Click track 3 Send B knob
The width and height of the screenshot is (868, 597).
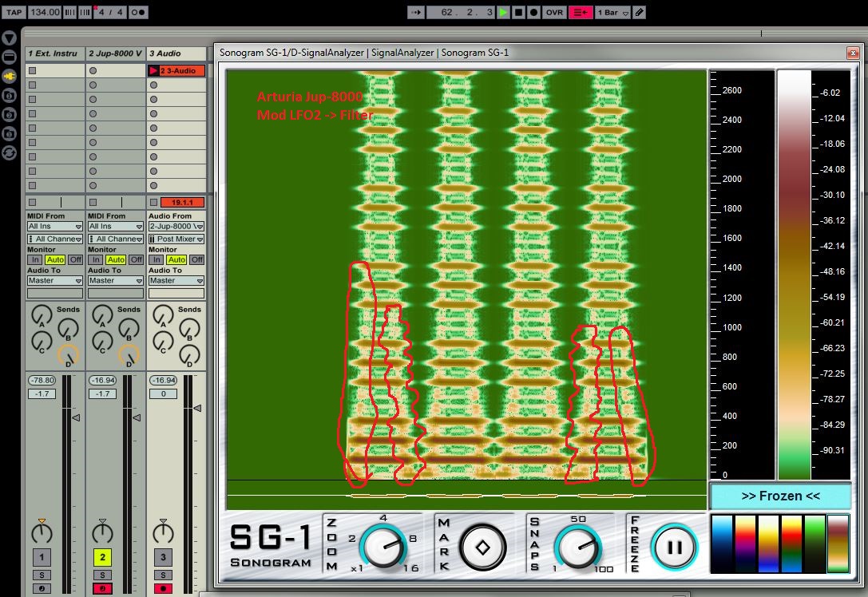[x=189, y=329]
